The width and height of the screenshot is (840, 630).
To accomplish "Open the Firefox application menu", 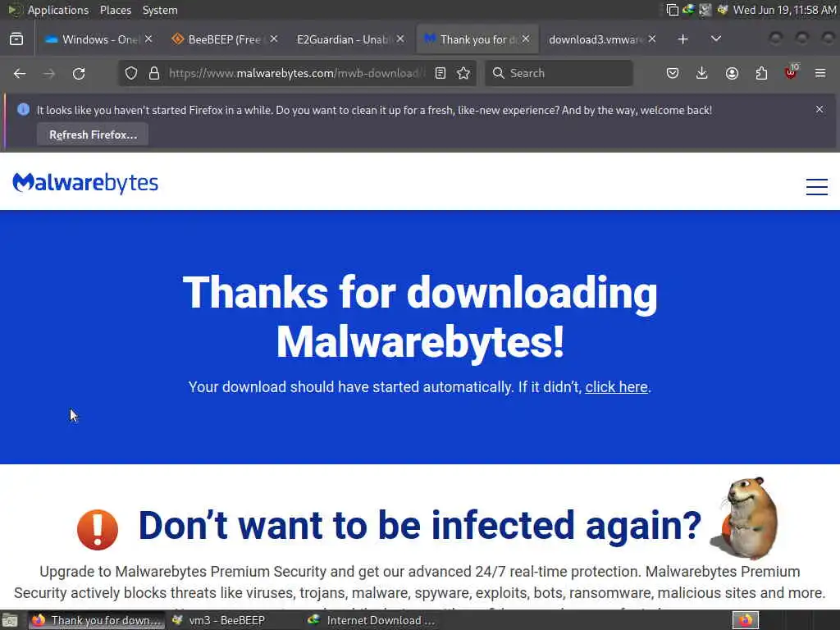I will point(820,73).
